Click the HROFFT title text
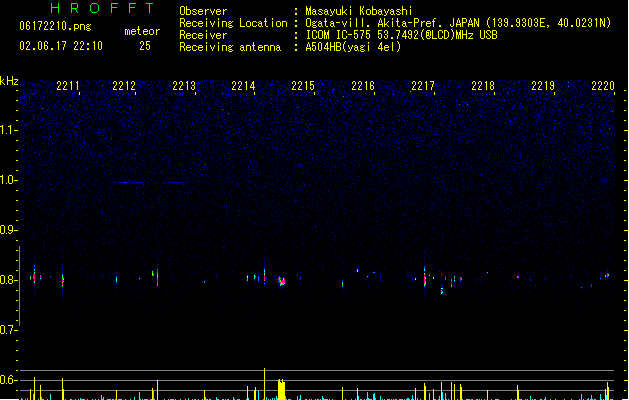 pyautogui.click(x=103, y=8)
